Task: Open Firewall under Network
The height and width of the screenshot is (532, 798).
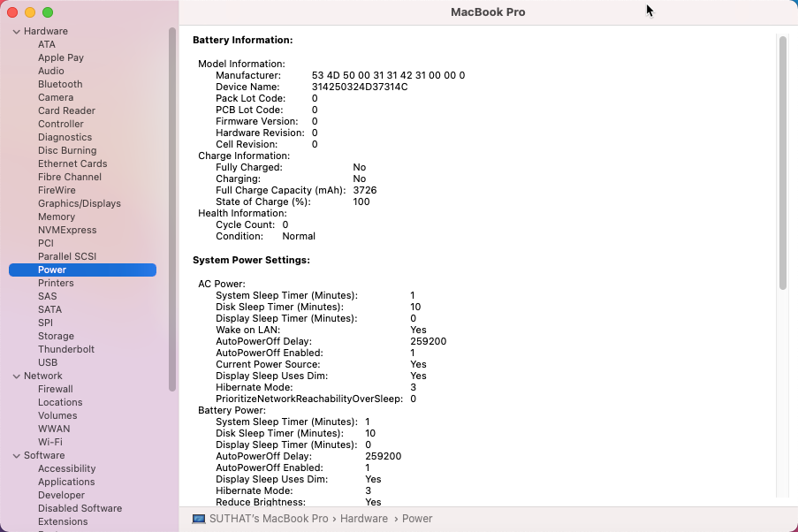Action: [56, 389]
